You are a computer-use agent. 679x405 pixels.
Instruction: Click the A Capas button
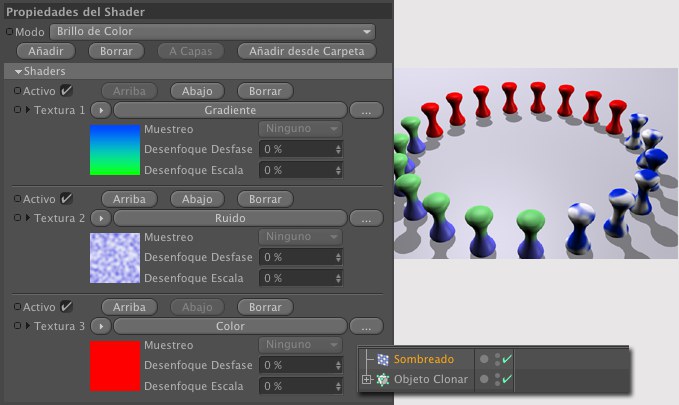tap(191, 51)
